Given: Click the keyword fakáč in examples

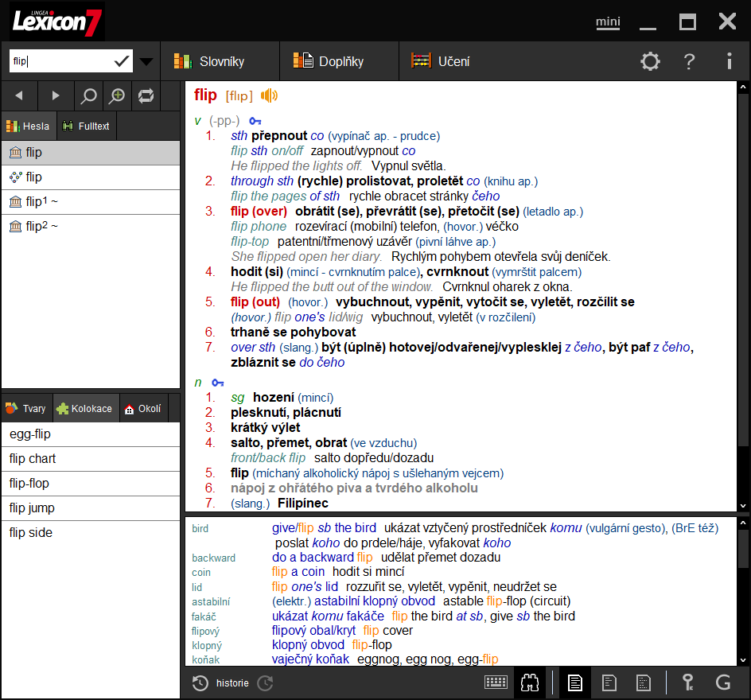Looking at the screenshot, I should [204, 616].
